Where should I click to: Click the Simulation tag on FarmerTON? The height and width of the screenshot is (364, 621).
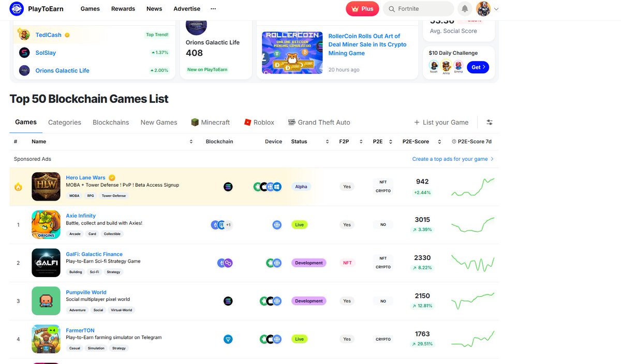[96, 348]
